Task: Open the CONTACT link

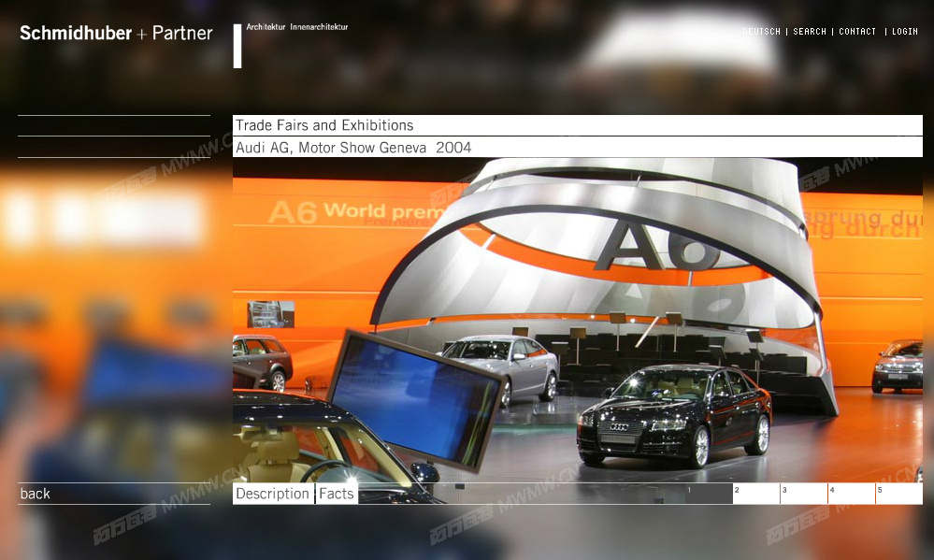Action: pyautogui.click(x=857, y=32)
